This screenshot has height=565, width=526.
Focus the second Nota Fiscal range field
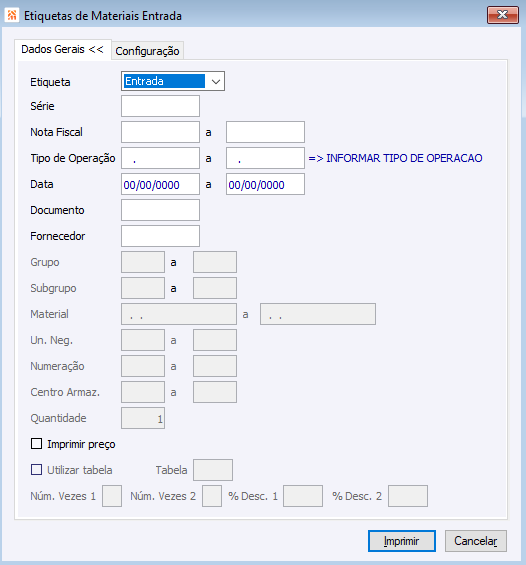pos(265,132)
